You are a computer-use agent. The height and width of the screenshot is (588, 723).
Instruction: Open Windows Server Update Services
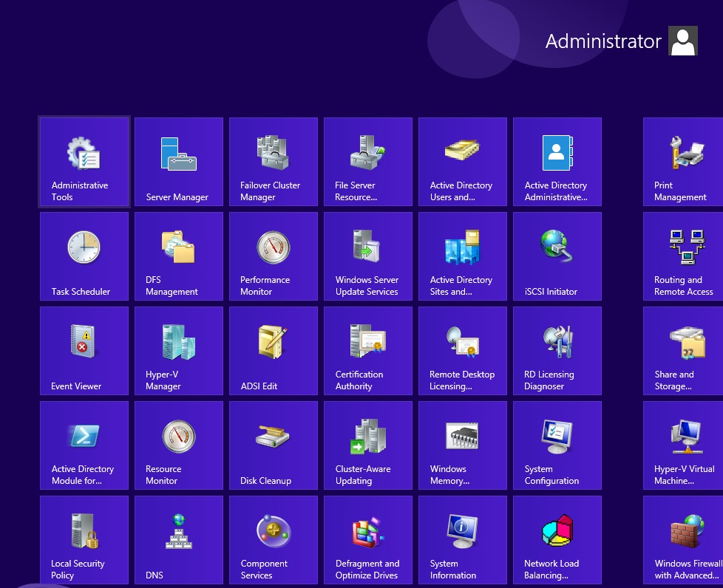pyautogui.click(x=367, y=256)
